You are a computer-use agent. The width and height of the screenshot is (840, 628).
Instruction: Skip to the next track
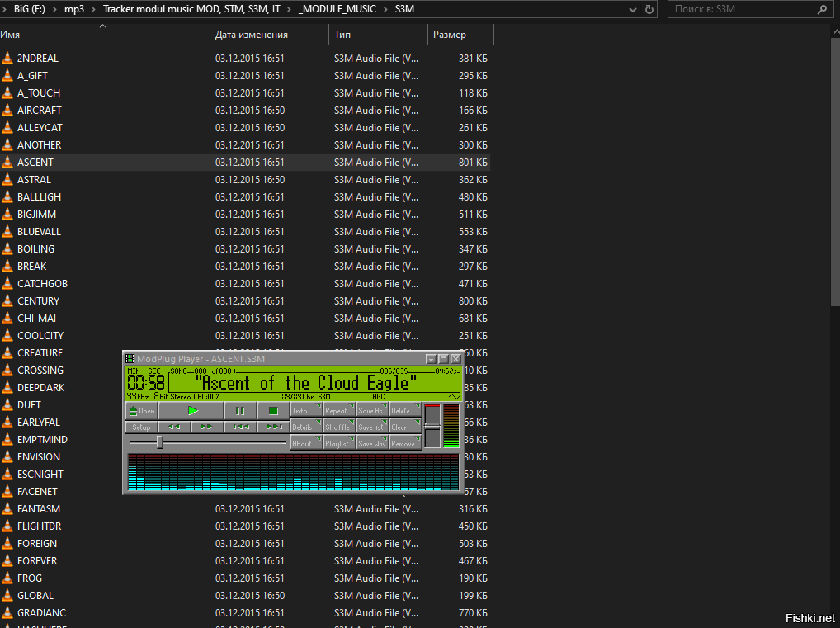click(x=273, y=427)
